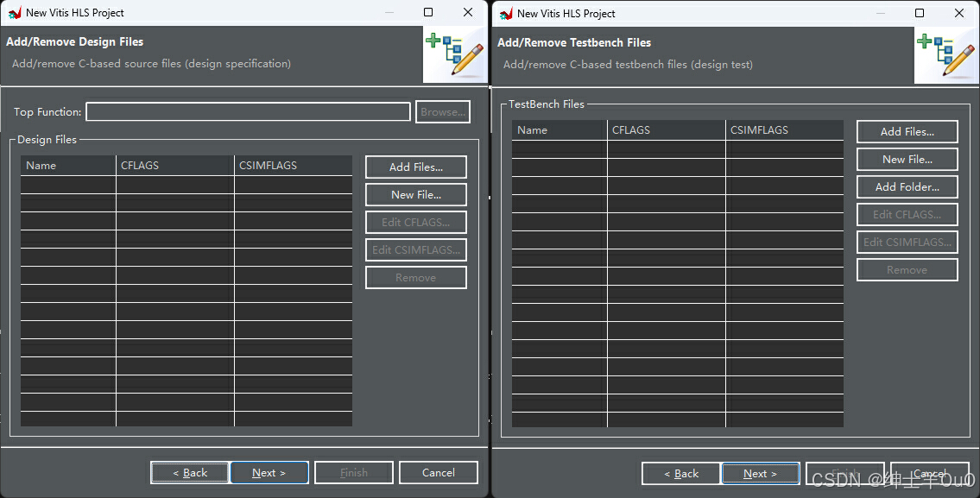The image size is (980, 498).
Task: Minimize the left New Vitis HLS Project window
Action: point(389,12)
